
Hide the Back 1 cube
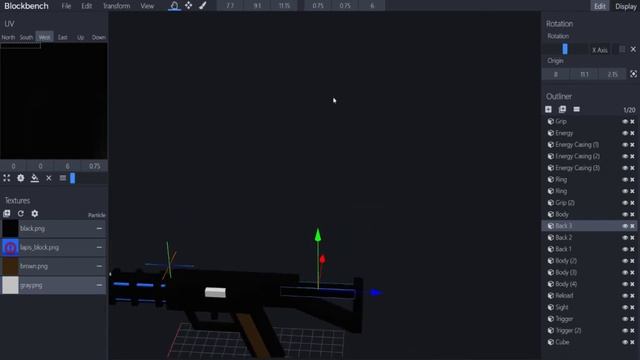click(625, 249)
